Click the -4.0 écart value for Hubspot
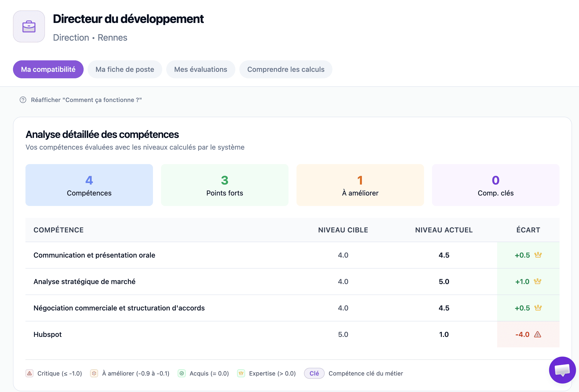This screenshot has height=392, width=579. [522, 334]
